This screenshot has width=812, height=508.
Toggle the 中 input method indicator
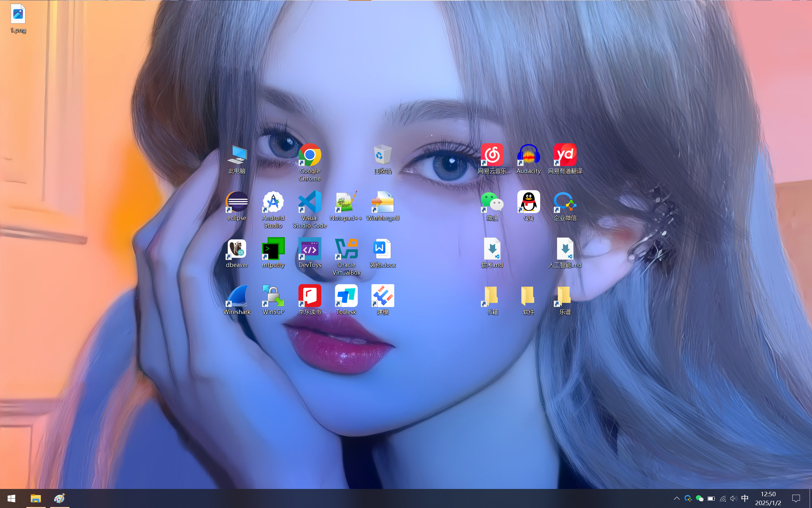point(745,498)
